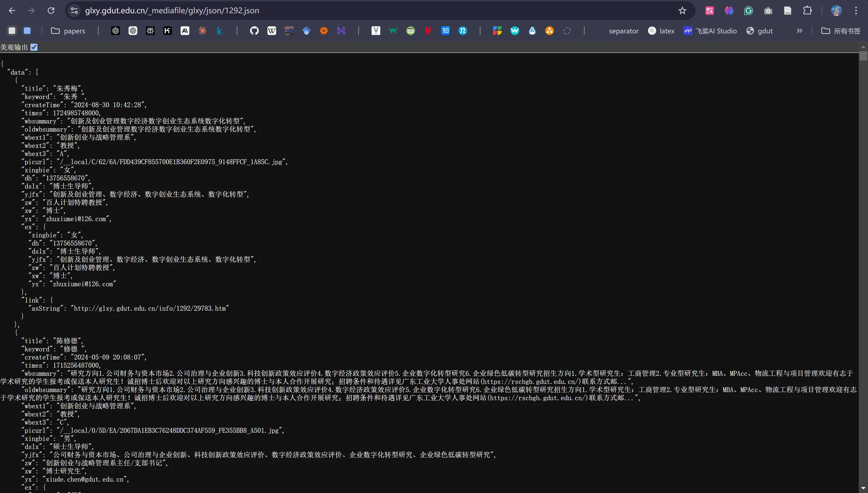
Task: Expand the hidden bookmarks overflow chevron
Action: pos(799,31)
